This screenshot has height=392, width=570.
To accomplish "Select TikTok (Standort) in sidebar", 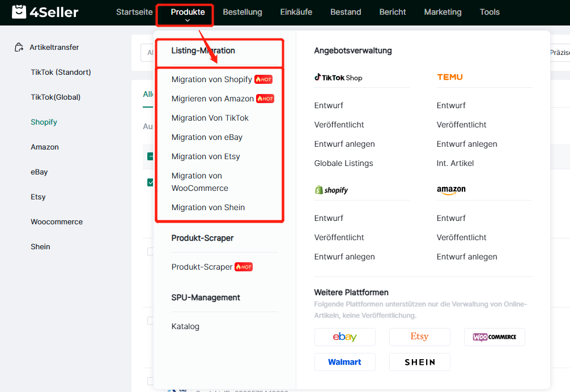I will coord(61,72).
